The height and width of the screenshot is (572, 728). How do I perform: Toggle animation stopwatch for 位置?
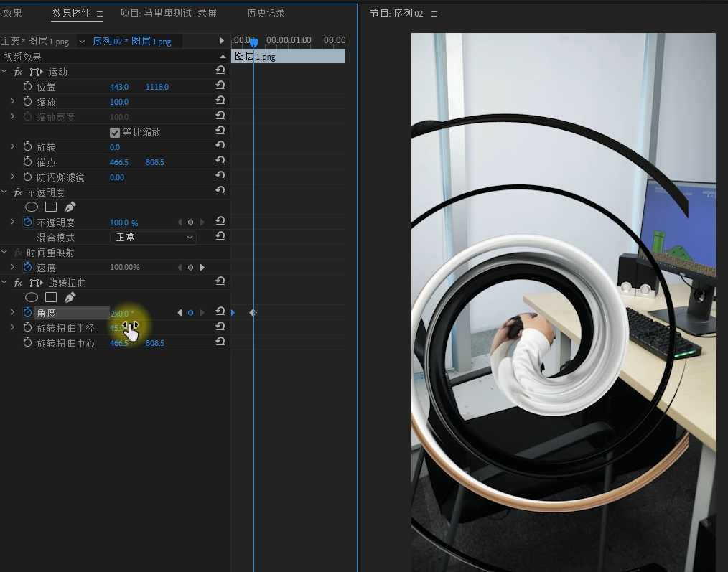[x=27, y=86]
